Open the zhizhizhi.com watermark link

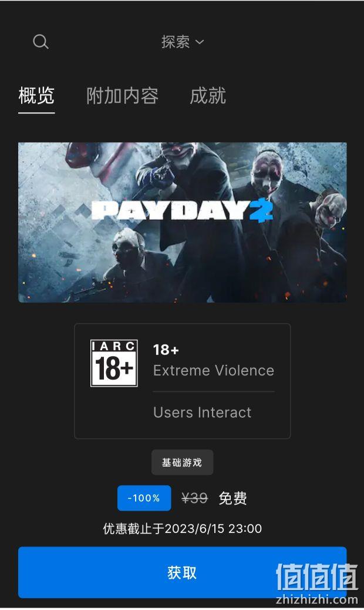[x=316, y=599]
